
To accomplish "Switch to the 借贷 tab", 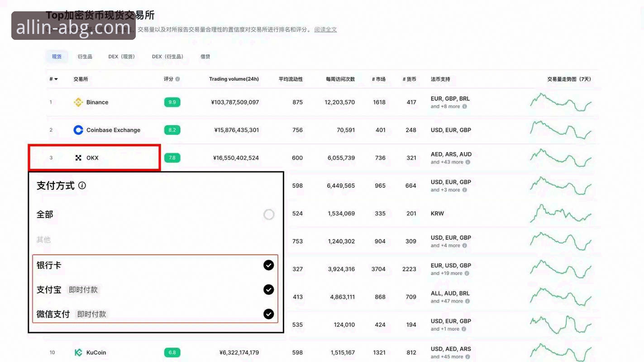I will tap(205, 57).
